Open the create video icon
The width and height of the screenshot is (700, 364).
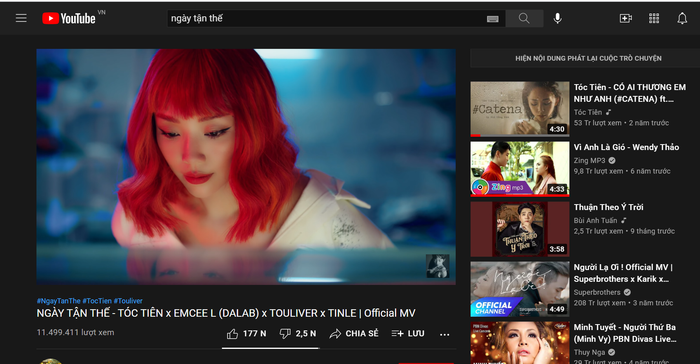coord(625,18)
